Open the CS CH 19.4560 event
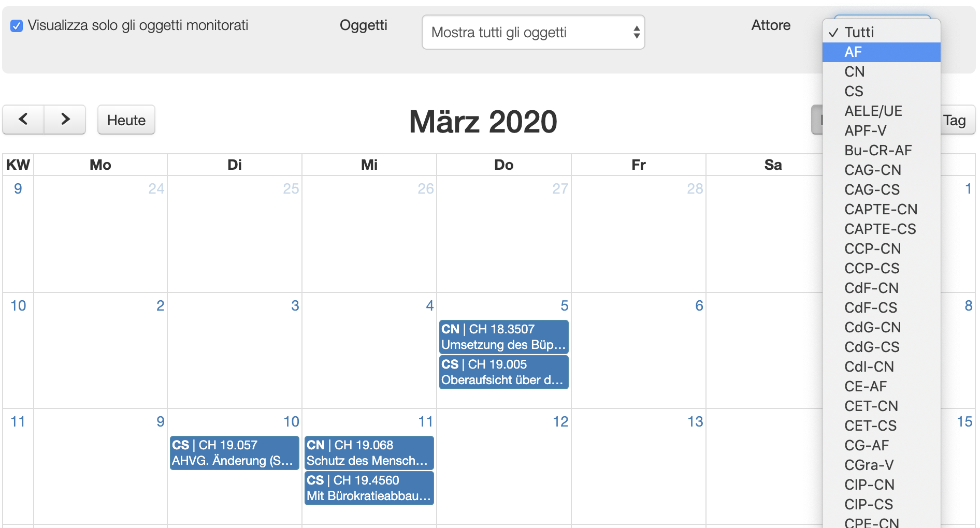This screenshot has height=528, width=980. tap(369, 488)
